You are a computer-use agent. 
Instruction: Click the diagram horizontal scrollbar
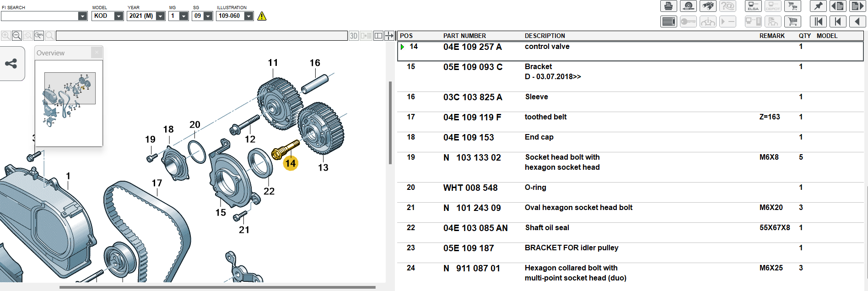pos(217,287)
